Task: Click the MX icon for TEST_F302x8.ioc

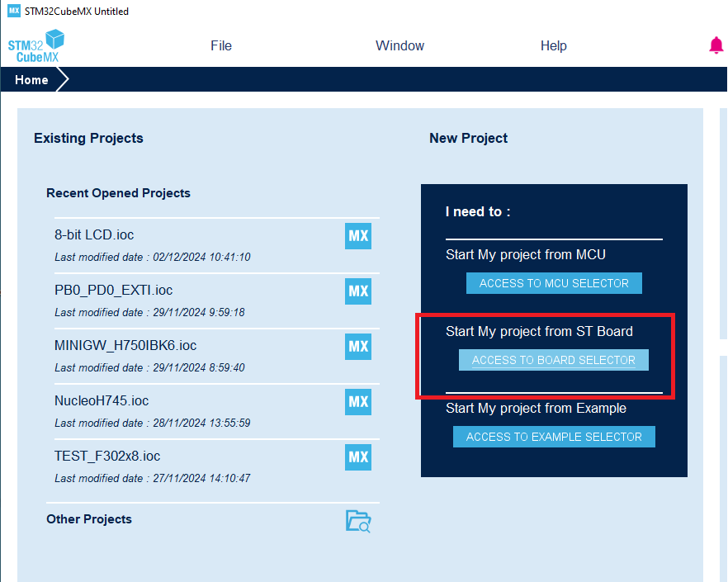Action: click(x=358, y=457)
